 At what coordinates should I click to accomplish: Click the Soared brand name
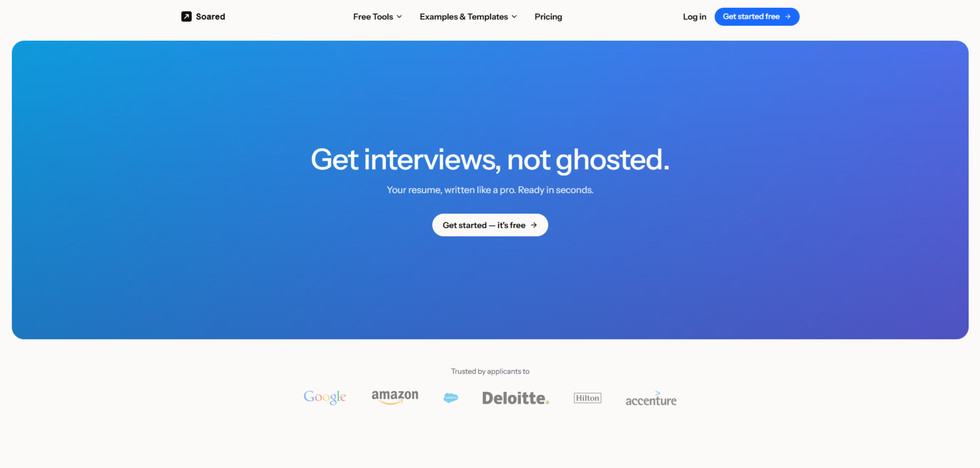tap(210, 17)
